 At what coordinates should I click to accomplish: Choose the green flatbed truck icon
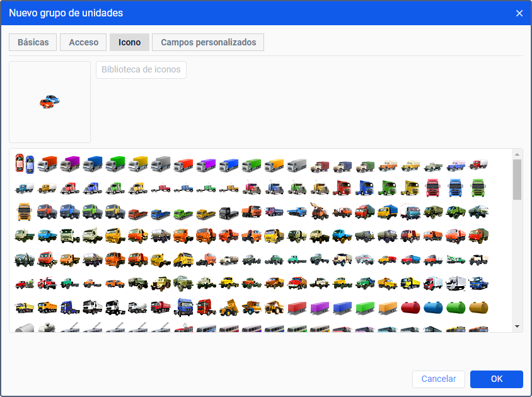(183, 214)
